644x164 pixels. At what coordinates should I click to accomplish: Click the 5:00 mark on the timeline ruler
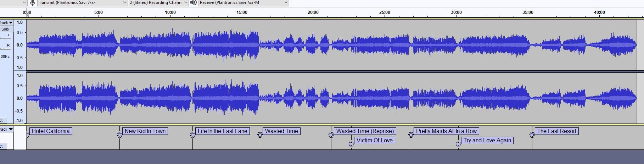click(99, 12)
